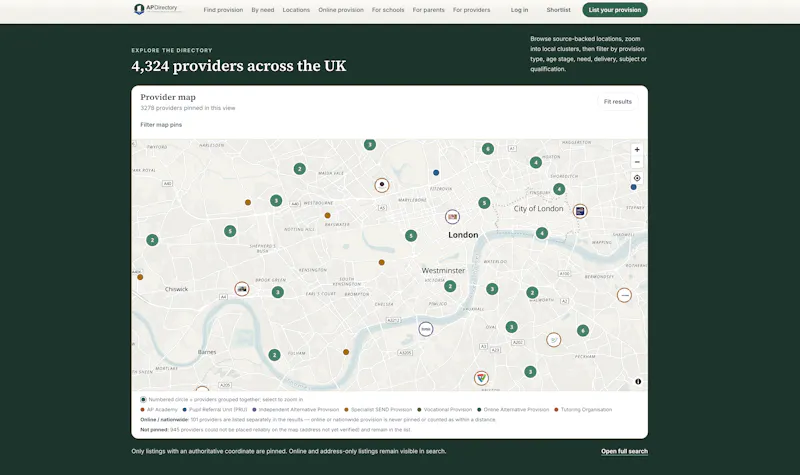Click the AP Academy legend swatch
The width and height of the screenshot is (800, 475).
(x=142, y=410)
